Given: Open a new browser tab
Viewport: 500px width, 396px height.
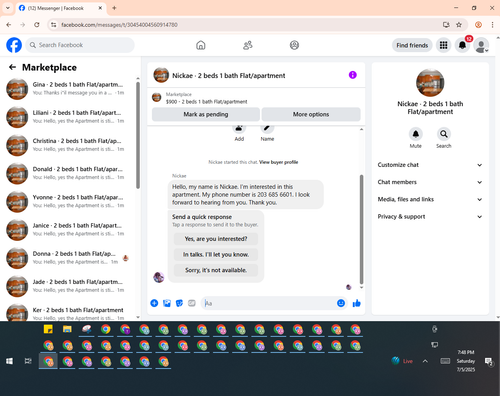Looking at the screenshot, I should click(114, 8).
